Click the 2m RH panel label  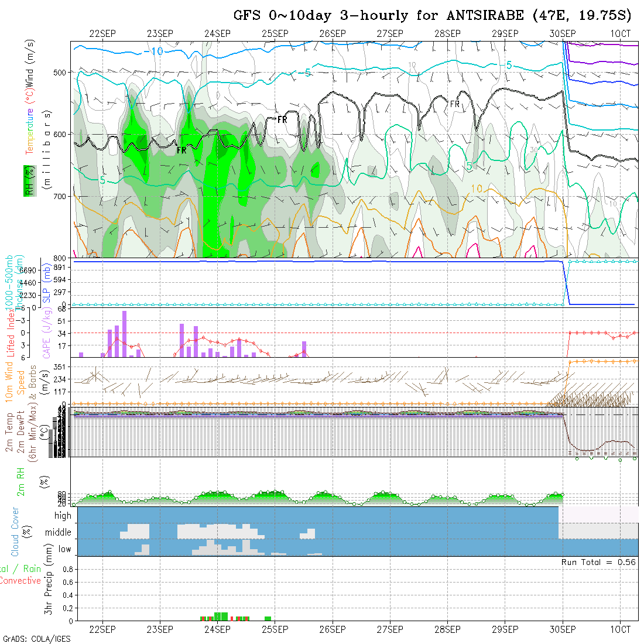click(x=20, y=482)
